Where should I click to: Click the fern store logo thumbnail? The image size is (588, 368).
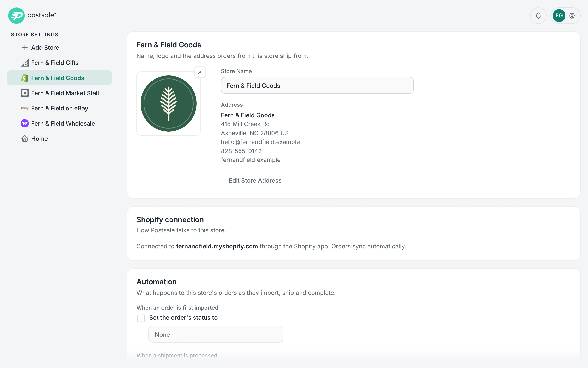(x=168, y=103)
